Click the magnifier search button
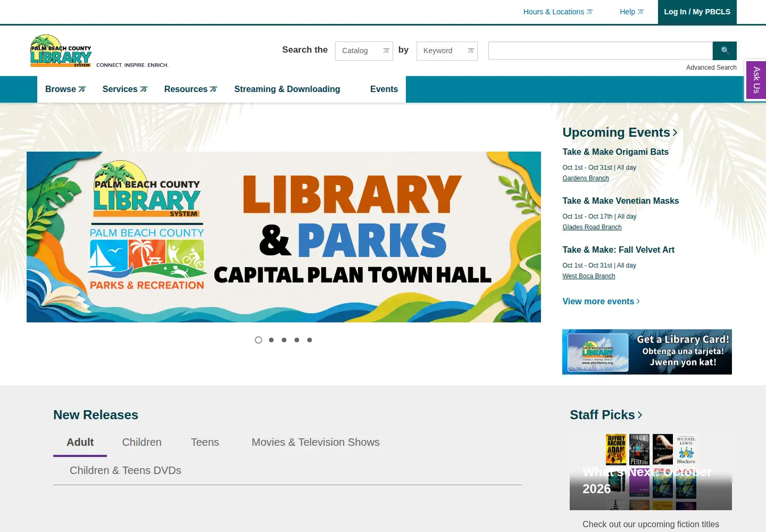The height and width of the screenshot is (532, 766). pyautogui.click(x=725, y=51)
